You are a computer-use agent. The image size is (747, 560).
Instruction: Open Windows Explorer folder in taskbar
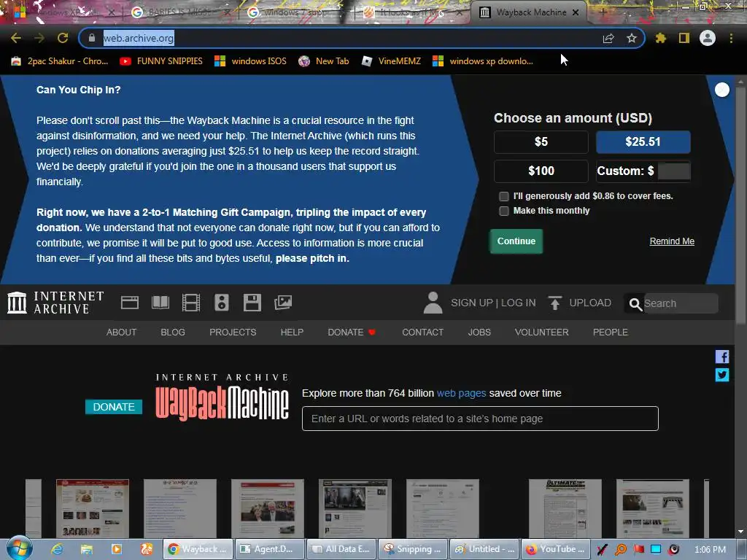point(86,549)
